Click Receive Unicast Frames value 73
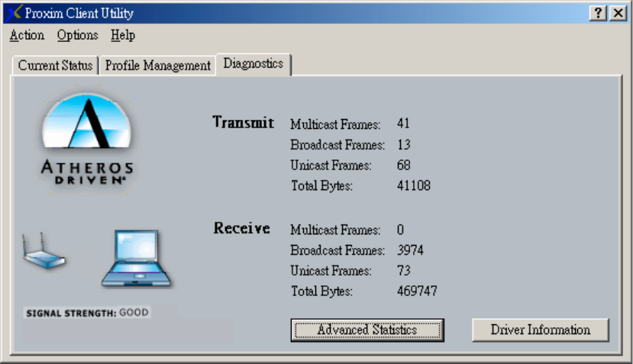The image size is (633, 364). click(404, 270)
